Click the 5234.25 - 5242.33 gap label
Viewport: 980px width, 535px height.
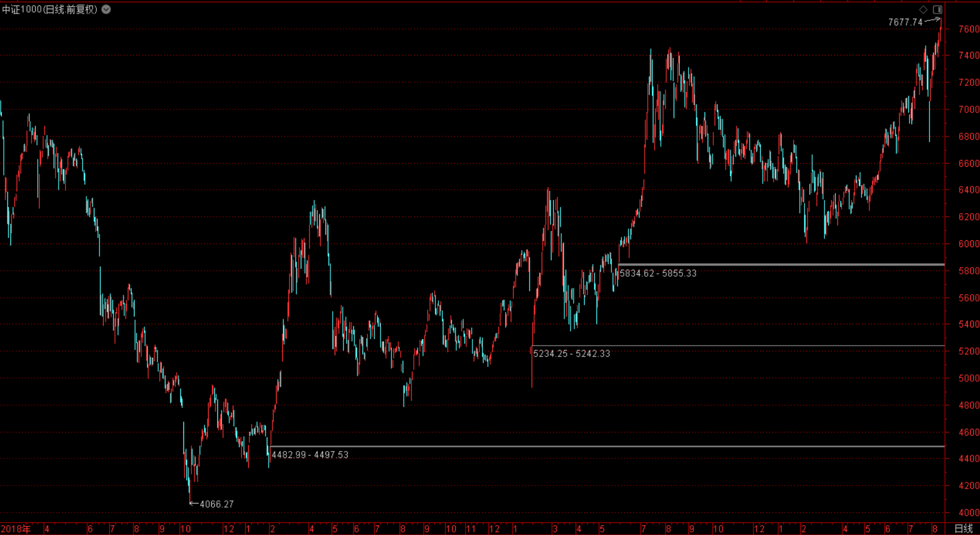[571, 353]
